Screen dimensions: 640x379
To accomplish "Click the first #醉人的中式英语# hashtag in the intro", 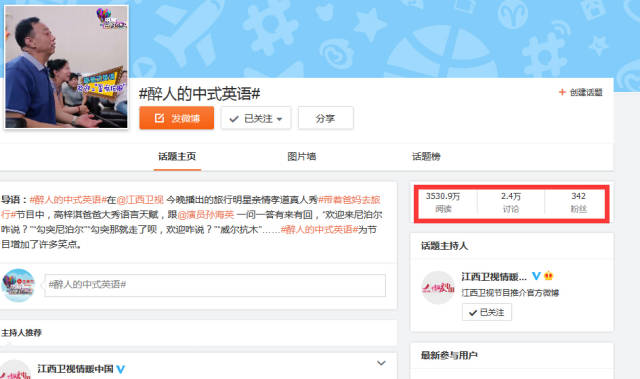I will coord(68,199).
